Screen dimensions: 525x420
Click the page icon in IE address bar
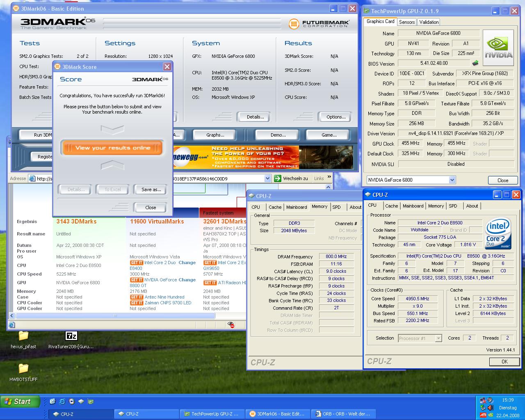[32, 178]
